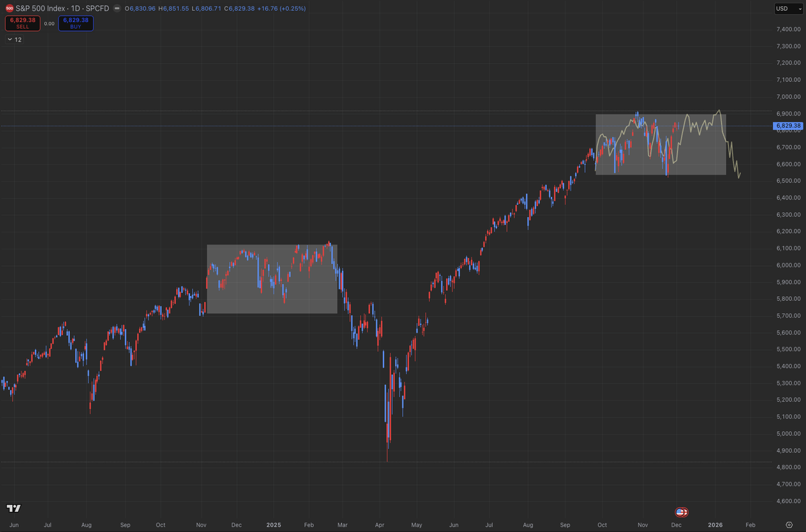Click the 7,000.00 price axis label
806x532 pixels.
point(789,97)
